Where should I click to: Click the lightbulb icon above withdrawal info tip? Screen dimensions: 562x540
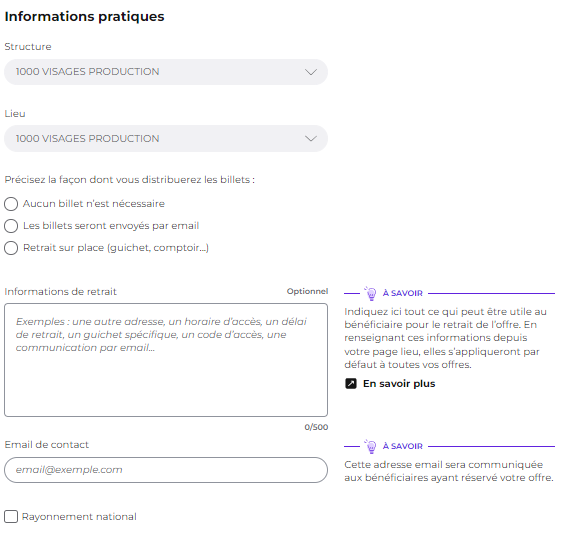(371, 293)
